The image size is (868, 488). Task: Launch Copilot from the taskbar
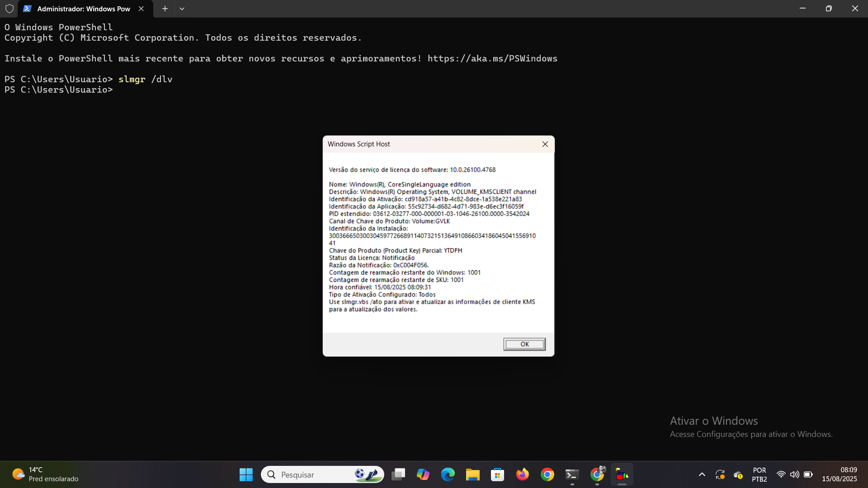[423, 474]
